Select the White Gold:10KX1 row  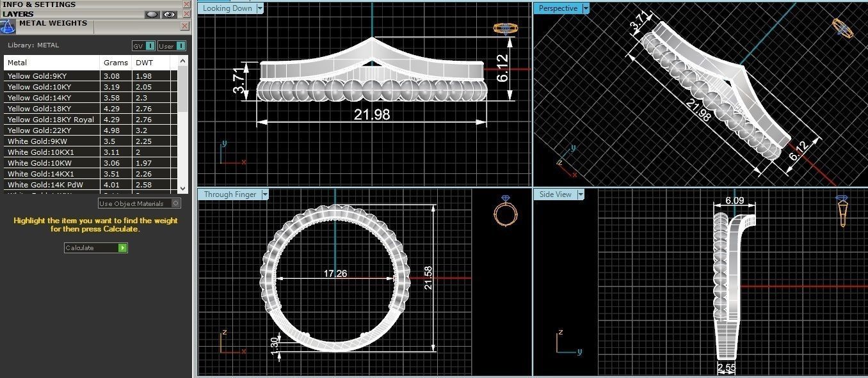91,152
